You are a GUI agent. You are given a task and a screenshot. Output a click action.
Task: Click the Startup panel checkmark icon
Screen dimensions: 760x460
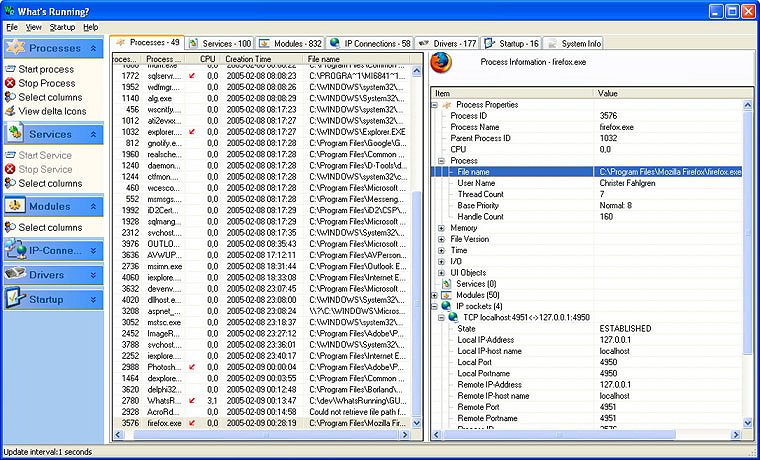point(15,298)
